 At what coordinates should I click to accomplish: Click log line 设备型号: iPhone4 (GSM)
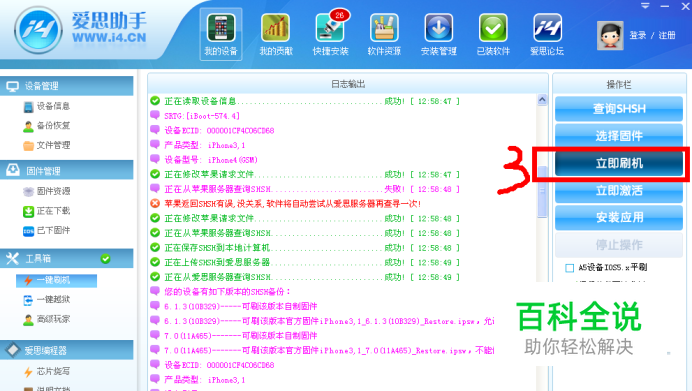click(x=211, y=160)
